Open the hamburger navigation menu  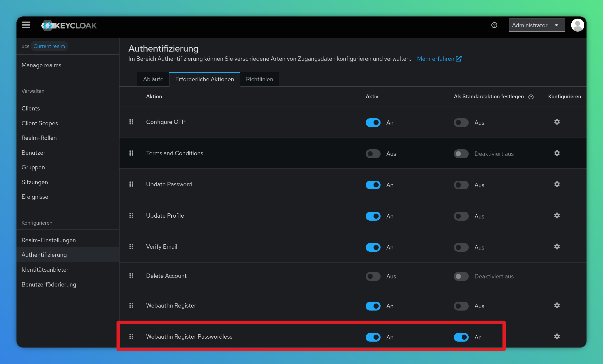pyautogui.click(x=26, y=25)
